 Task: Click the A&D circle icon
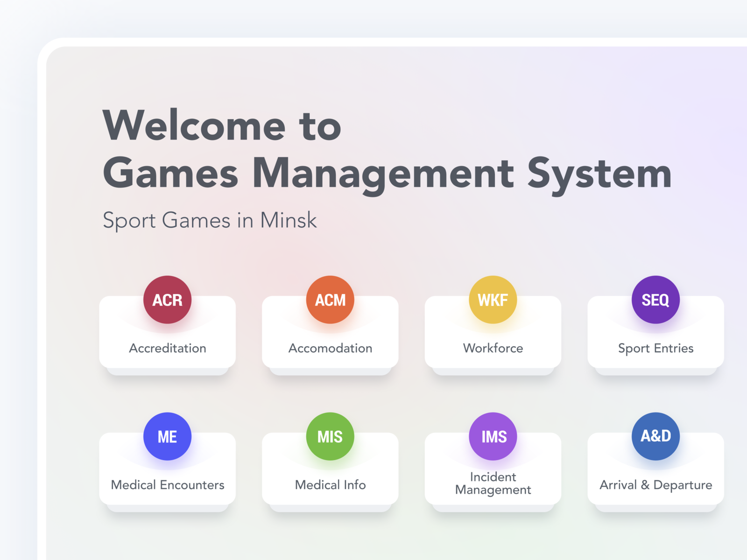[x=655, y=437]
